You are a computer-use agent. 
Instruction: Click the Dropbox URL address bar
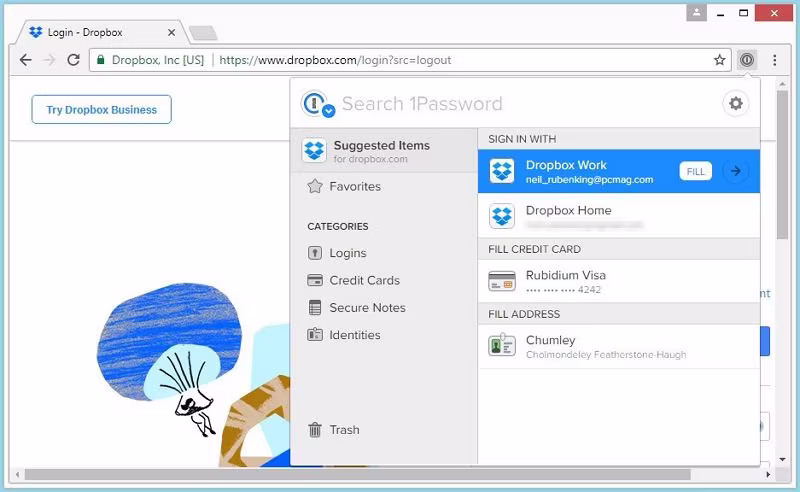point(410,60)
